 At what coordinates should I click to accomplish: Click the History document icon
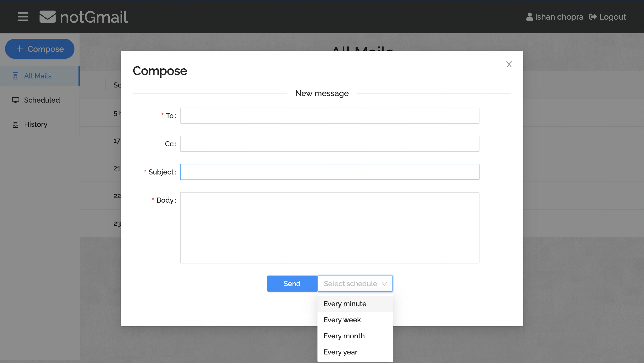(16, 124)
